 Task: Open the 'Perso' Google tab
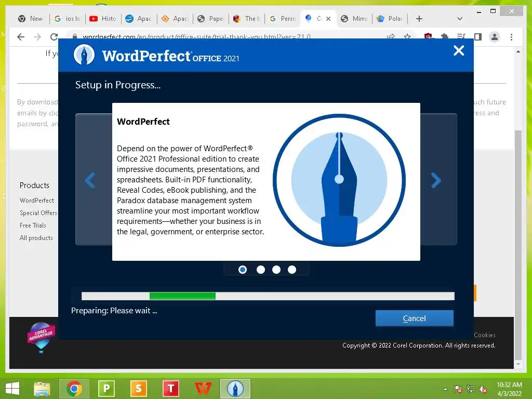[283, 19]
